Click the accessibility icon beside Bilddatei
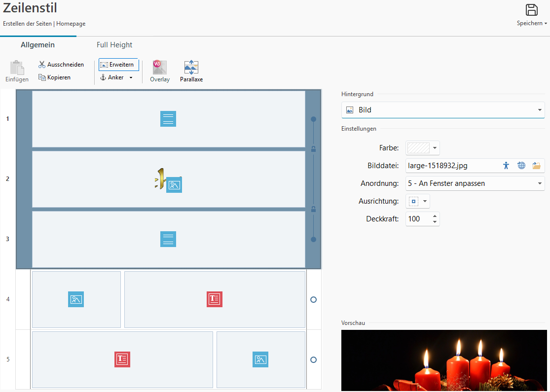This screenshot has height=392, width=550. click(x=506, y=166)
